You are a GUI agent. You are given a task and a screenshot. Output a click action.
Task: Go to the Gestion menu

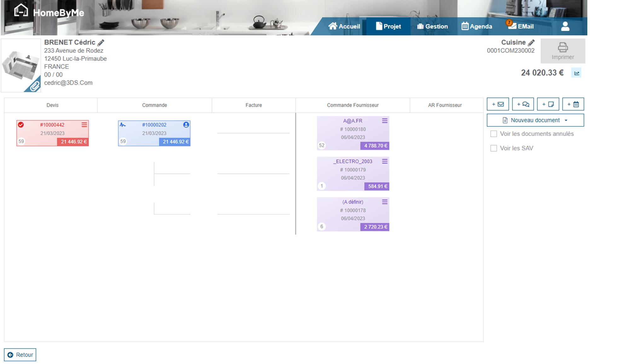click(432, 26)
